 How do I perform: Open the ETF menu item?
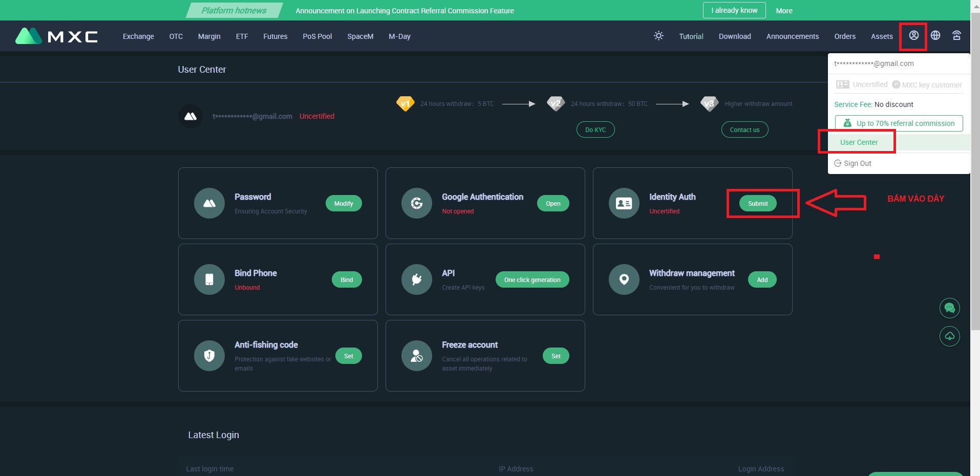pyautogui.click(x=242, y=36)
